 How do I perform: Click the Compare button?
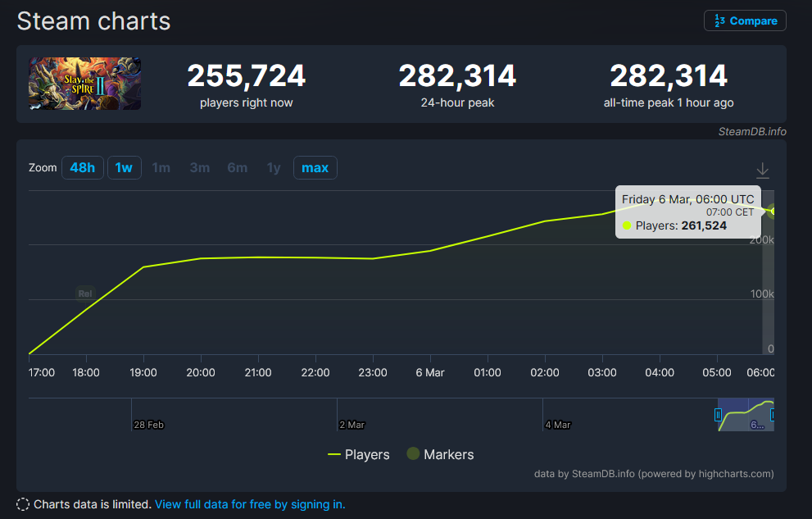pos(745,20)
